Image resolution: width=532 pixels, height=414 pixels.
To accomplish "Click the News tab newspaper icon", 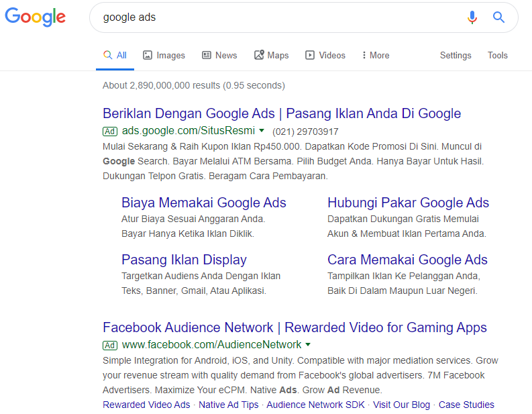I will [x=206, y=55].
